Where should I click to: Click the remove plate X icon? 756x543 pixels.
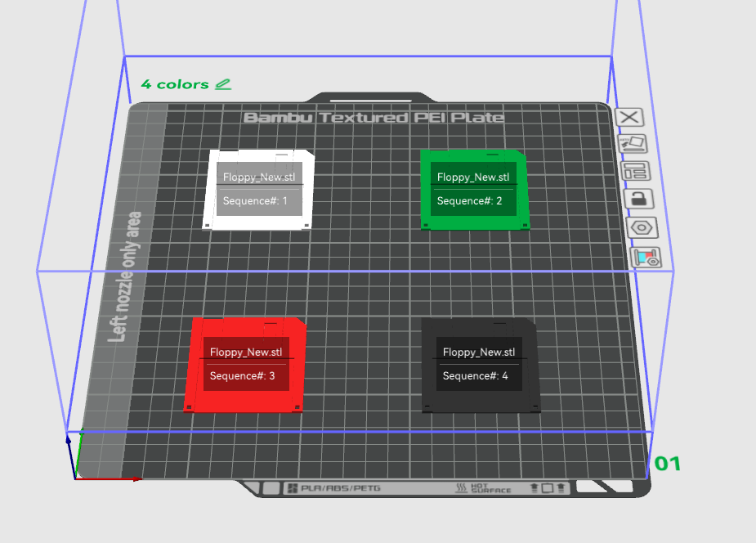click(629, 117)
